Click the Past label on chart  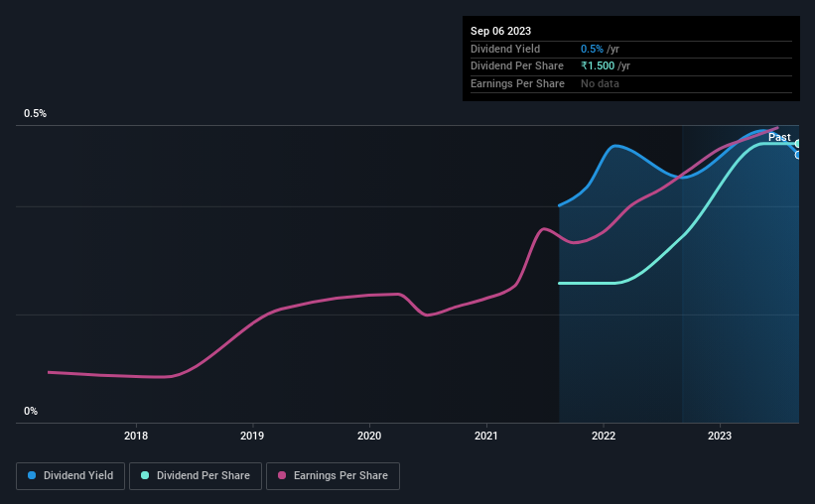coord(779,137)
